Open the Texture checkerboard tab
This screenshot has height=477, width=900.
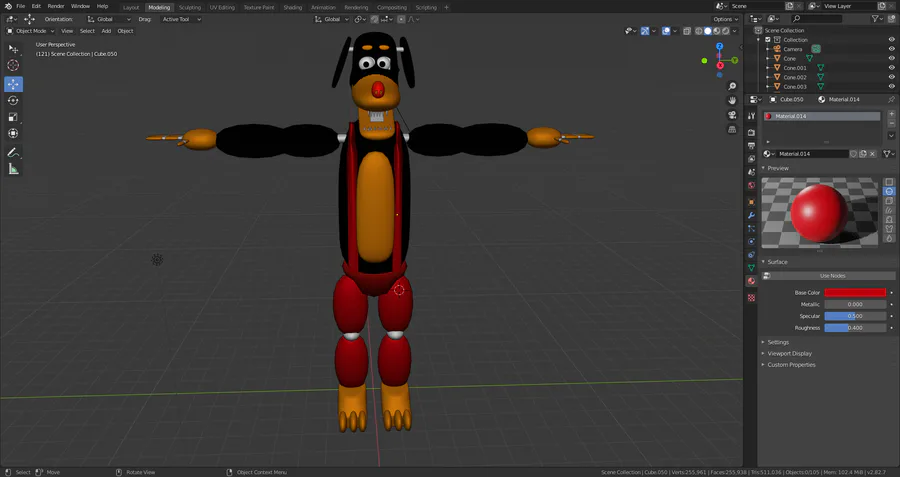click(x=751, y=297)
